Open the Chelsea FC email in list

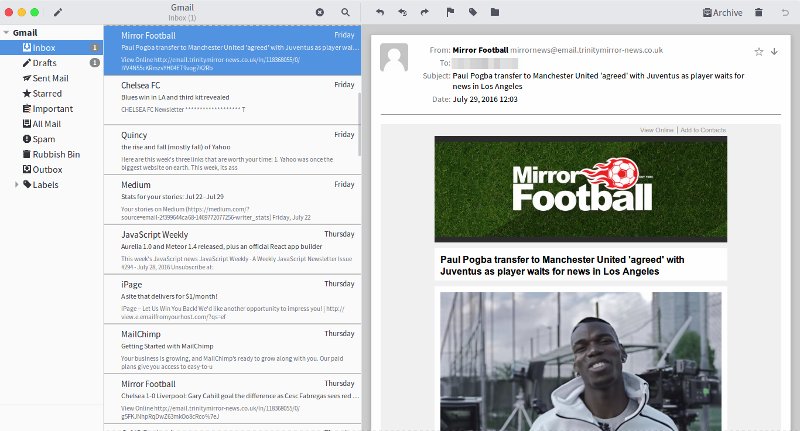point(230,99)
